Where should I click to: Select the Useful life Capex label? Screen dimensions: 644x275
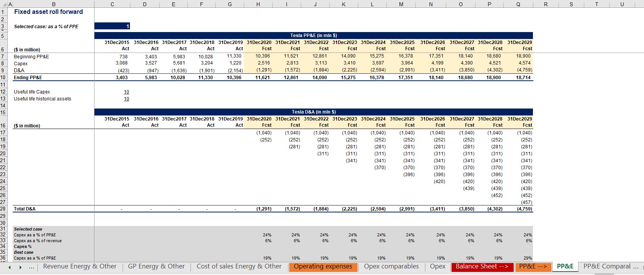coord(32,92)
